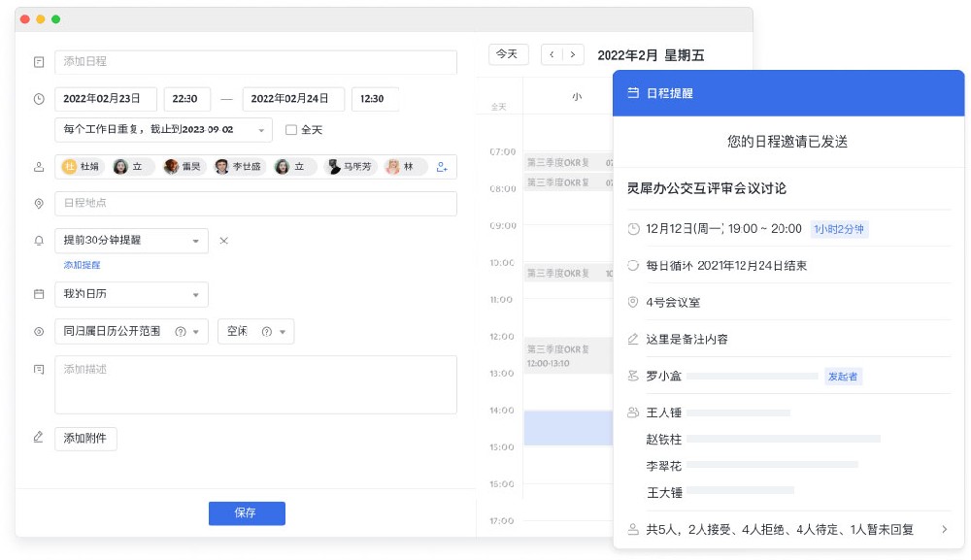Click help icon beside 同归属日历公开范围
Screen dimensions: 971x560
tap(180, 332)
